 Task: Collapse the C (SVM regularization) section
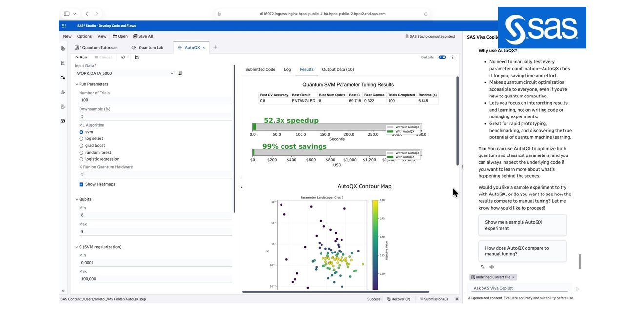tap(77, 247)
